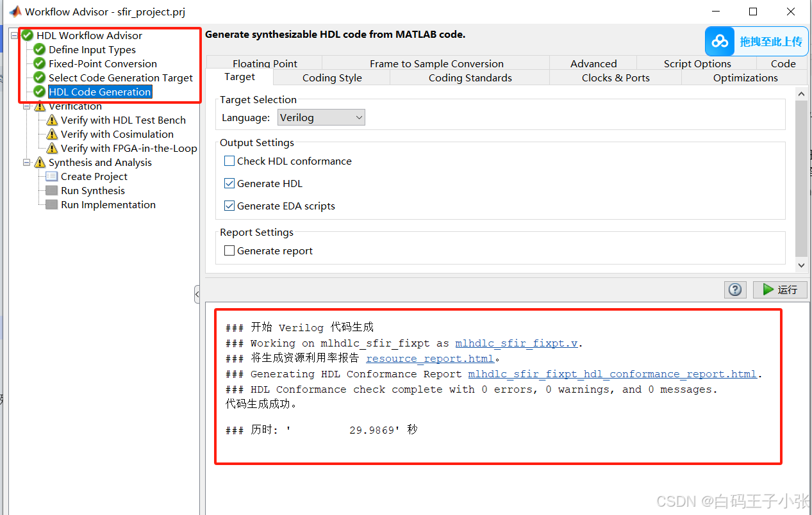This screenshot has width=812, height=515.
Task: Click green check icon beside Select Code Generation Target
Action: click(x=40, y=78)
